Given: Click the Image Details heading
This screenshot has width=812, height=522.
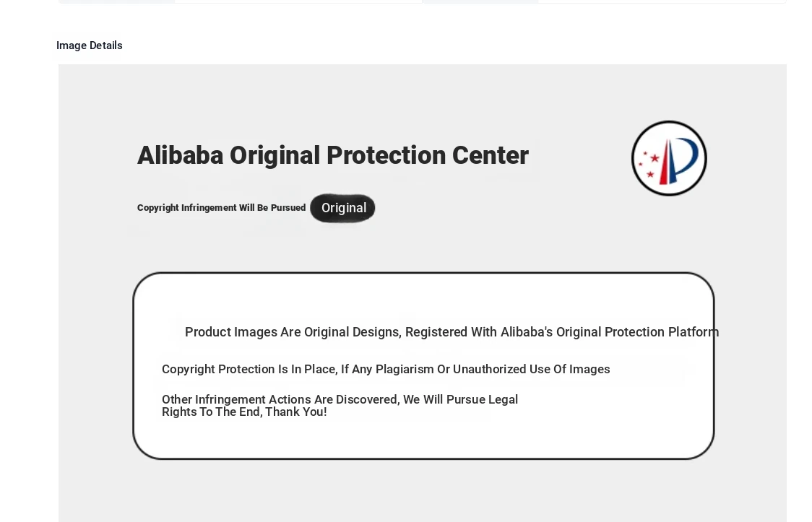Looking at the screenshot, I should coord(90,45).
